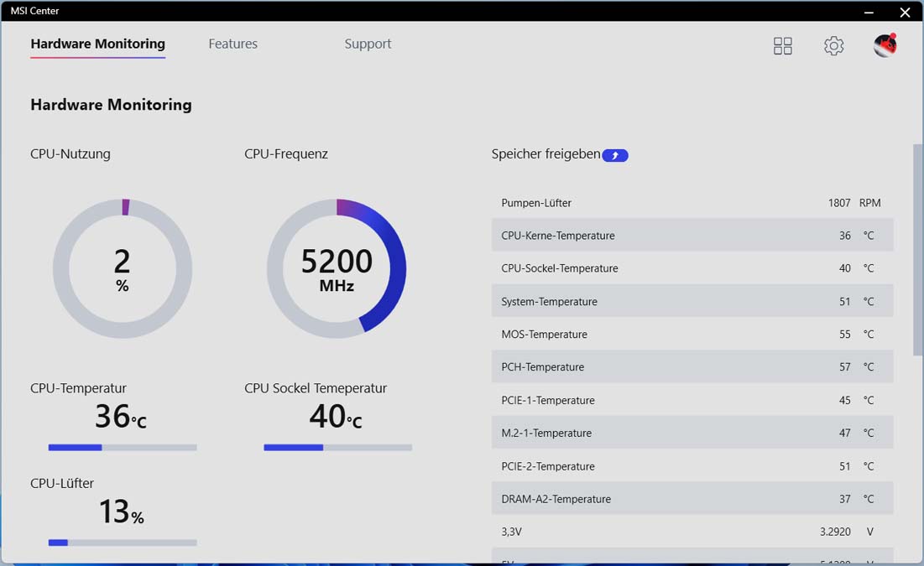
Task: Open the grid view icon
Action: click(x=782, y=46)
